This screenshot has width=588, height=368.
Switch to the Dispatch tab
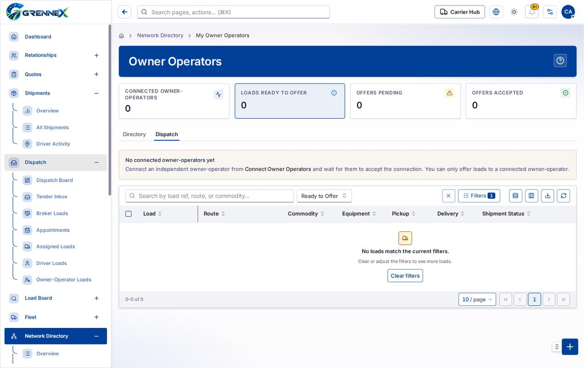tap(167, 134)
